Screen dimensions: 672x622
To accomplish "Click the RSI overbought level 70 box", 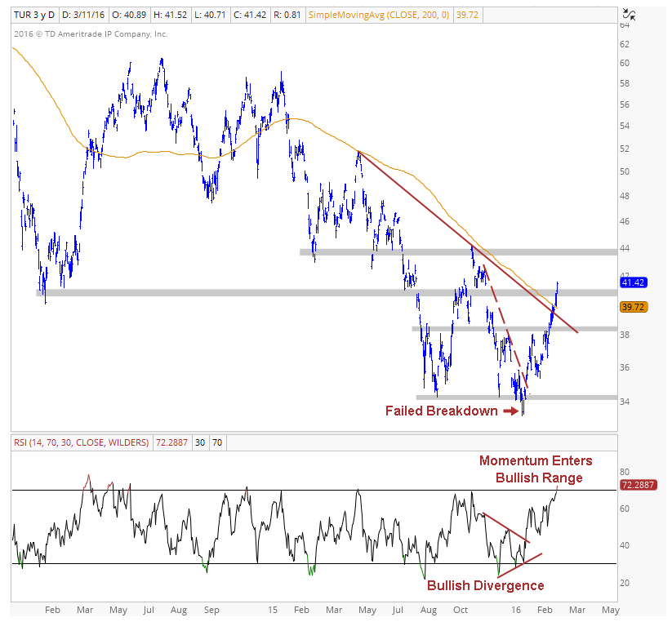I will coord(217,442).
